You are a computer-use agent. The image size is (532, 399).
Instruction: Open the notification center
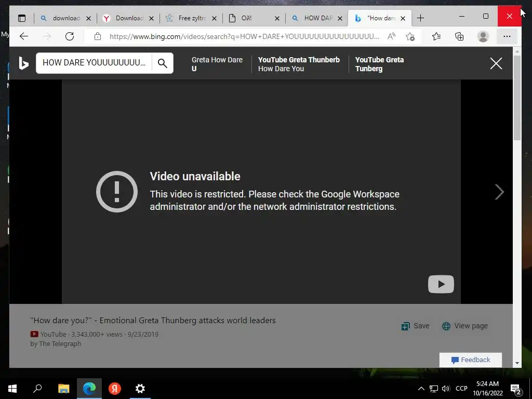pos(516,389)
